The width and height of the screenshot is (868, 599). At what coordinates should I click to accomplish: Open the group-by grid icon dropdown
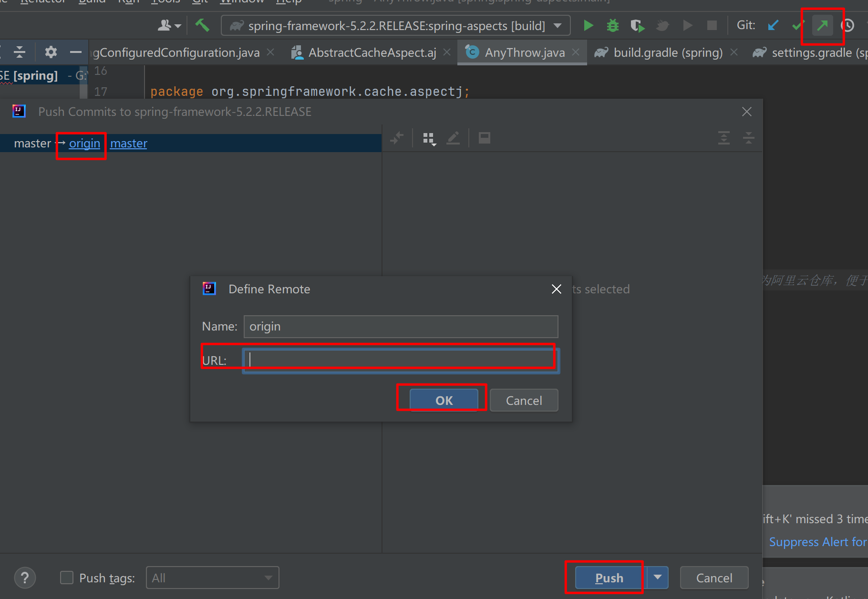coord(429,139)
